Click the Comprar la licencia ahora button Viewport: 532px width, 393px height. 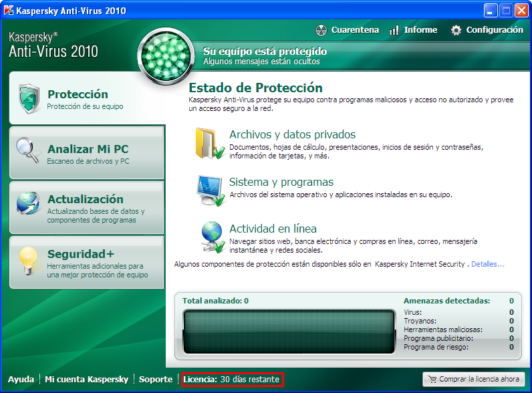pos(474,379)
